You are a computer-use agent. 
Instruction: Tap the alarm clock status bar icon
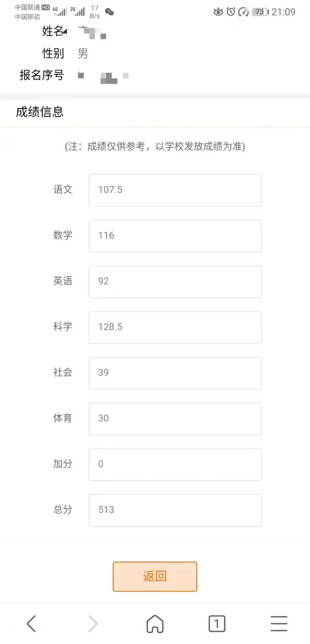(x=230, y=12)
